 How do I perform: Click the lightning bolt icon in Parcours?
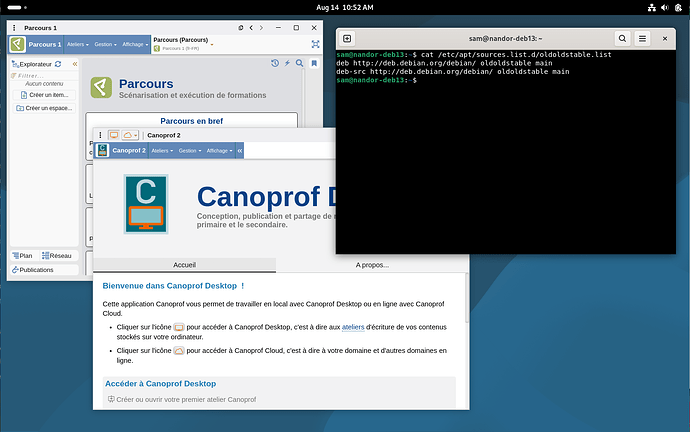click(x=287, y=64)
